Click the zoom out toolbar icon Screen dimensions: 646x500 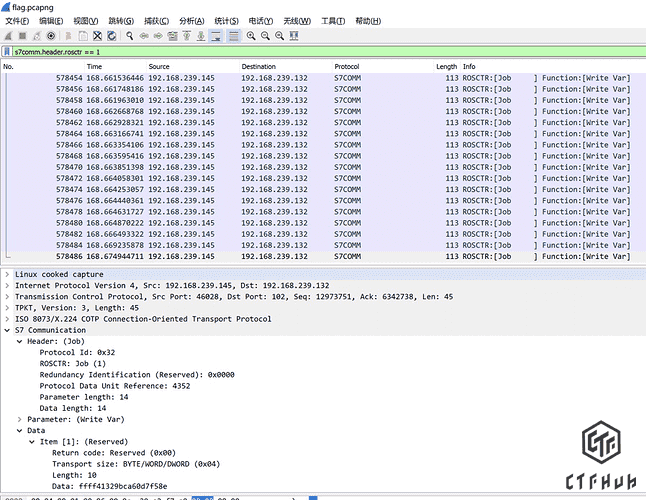tap(264, 36)
